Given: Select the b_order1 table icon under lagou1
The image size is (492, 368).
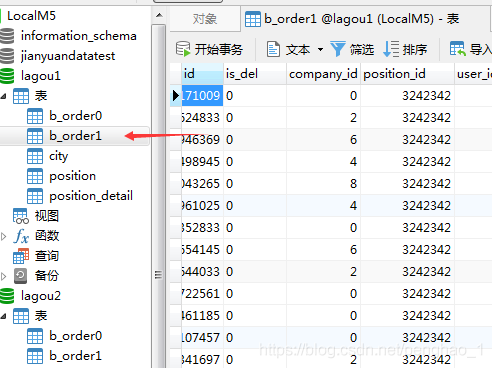Looking at the screenshot, I should coord(35,136).
